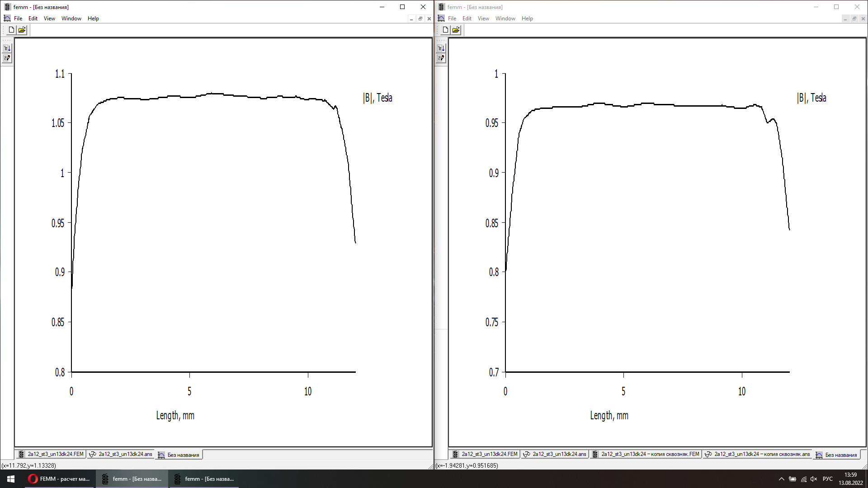Switch to 2a12_st3_un13dk24.FEM tab in left window
The height and width of the screenshot is (488, 868).
(x=51, y=454)
